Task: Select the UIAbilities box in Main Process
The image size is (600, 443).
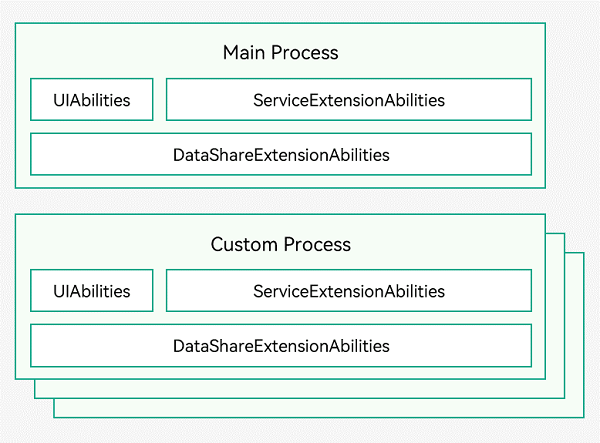Action: 92,99
